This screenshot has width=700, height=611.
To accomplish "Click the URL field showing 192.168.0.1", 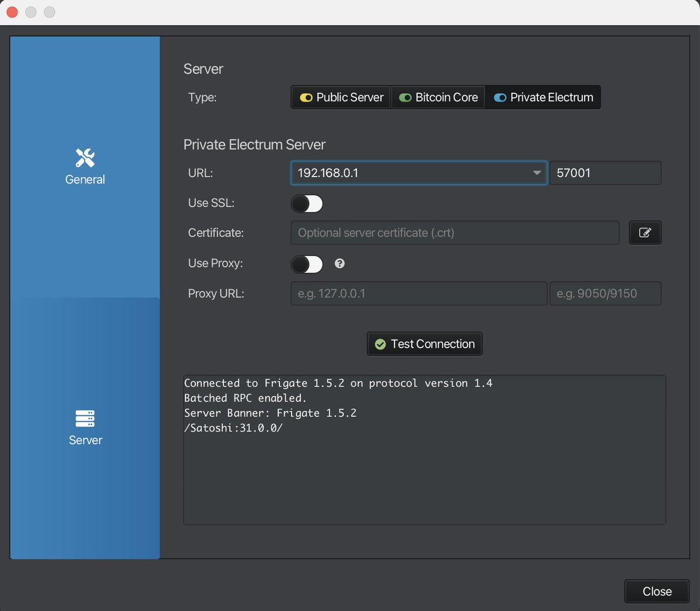I will click(419, 173).
